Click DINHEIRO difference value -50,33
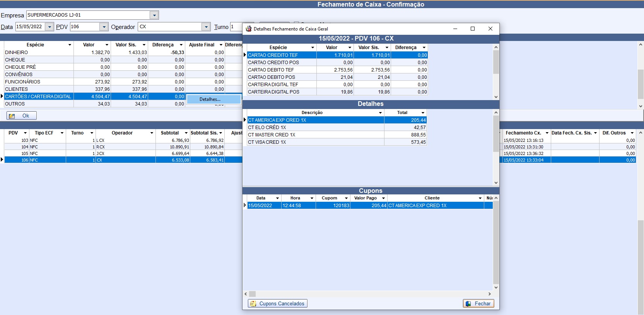The width and height of the screenshot is (644, 315). point(167,53)
